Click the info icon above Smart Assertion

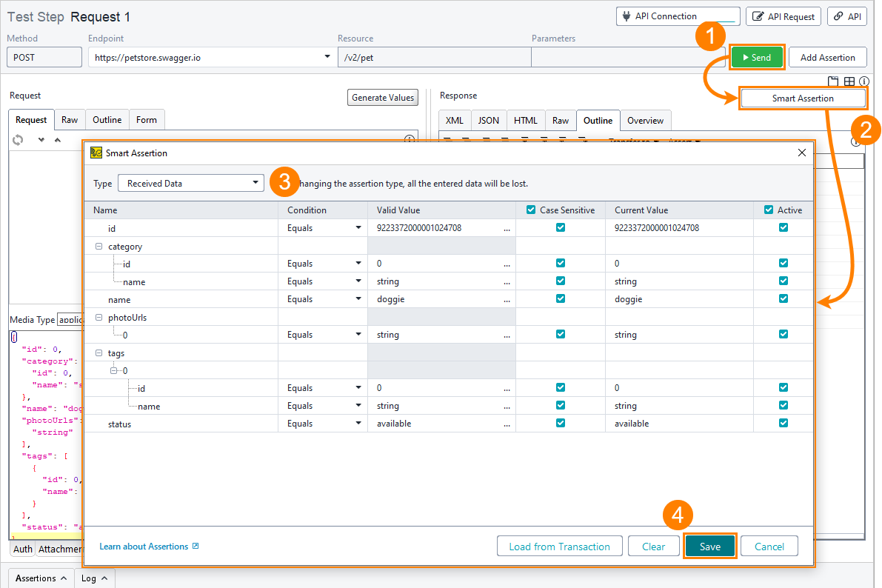point(864,81)
